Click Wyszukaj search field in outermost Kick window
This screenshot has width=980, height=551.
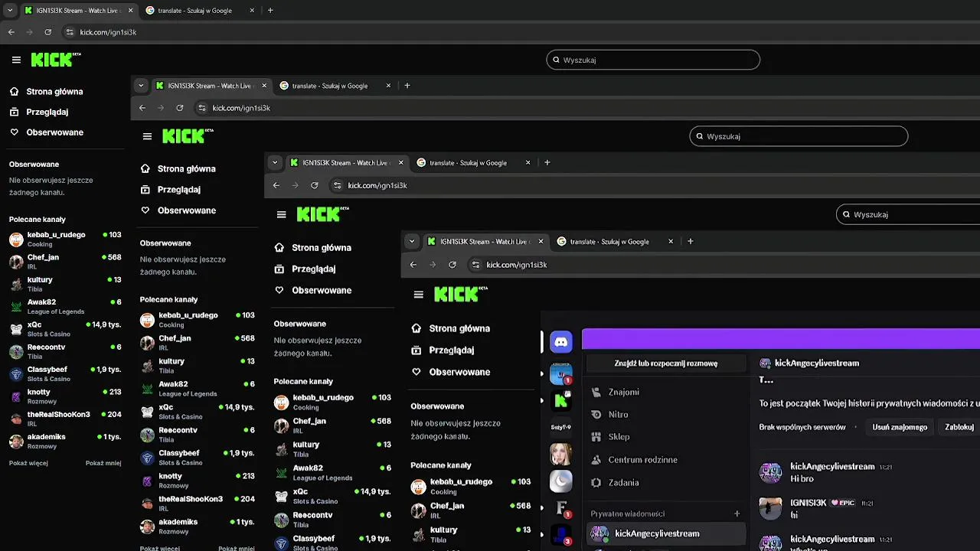click(653, 60)
